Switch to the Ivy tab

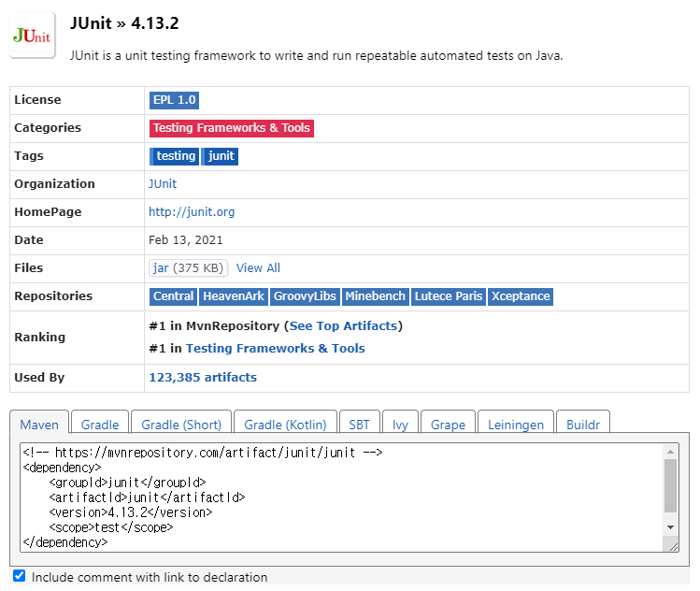[x=400, y=423]
